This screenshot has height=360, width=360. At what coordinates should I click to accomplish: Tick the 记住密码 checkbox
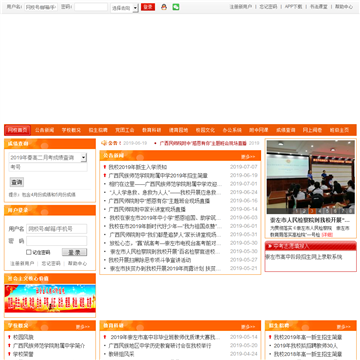(x=29, y=252)
